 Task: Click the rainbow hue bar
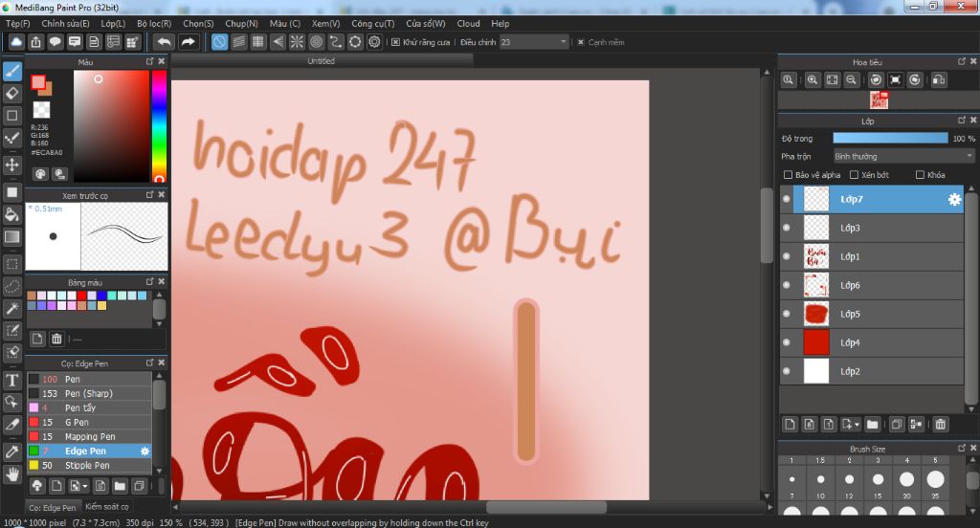click(x=160, y=125)
